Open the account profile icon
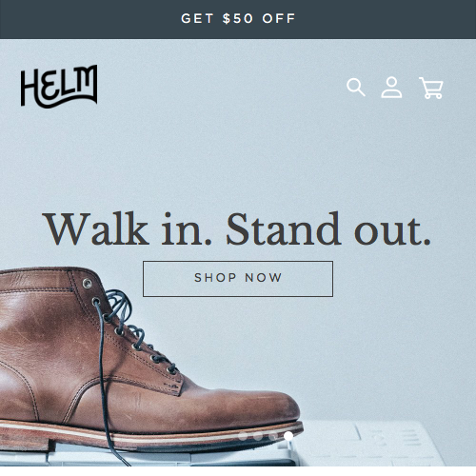476x476 pixels. [391, 88]
